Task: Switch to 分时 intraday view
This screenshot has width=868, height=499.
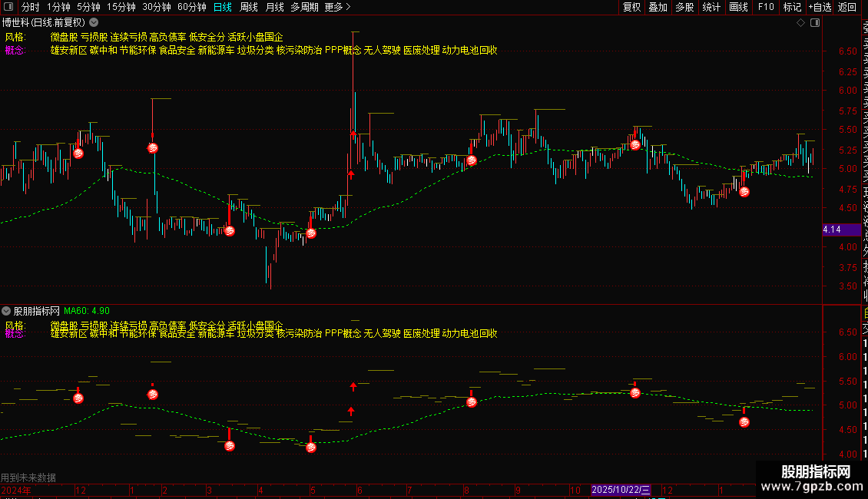Action: 30,7
